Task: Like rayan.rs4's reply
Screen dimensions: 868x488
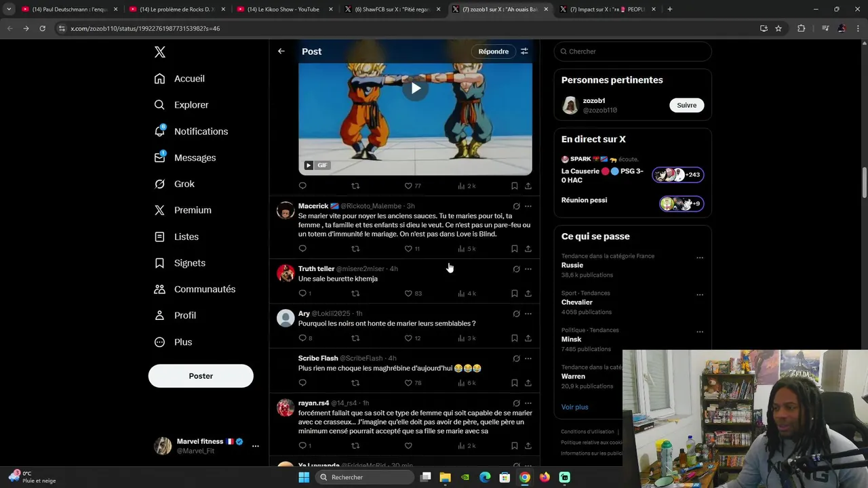Action: pos(408,446)
